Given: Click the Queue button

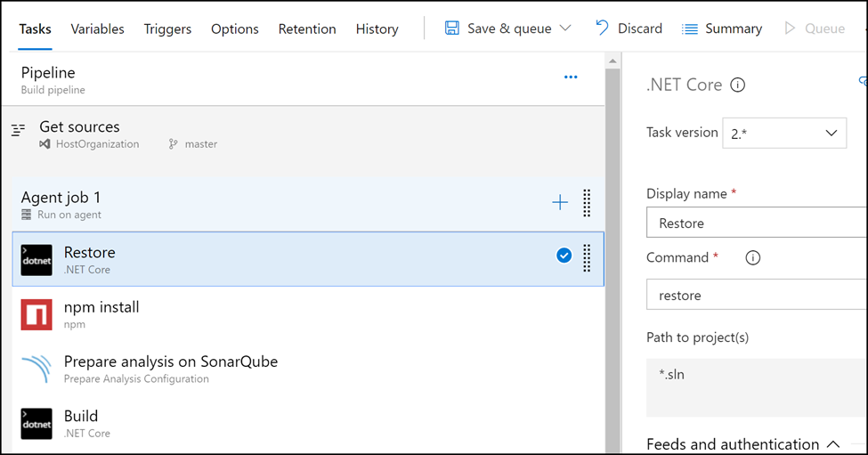Looking at the screenshot, I should tap(815, 28).
